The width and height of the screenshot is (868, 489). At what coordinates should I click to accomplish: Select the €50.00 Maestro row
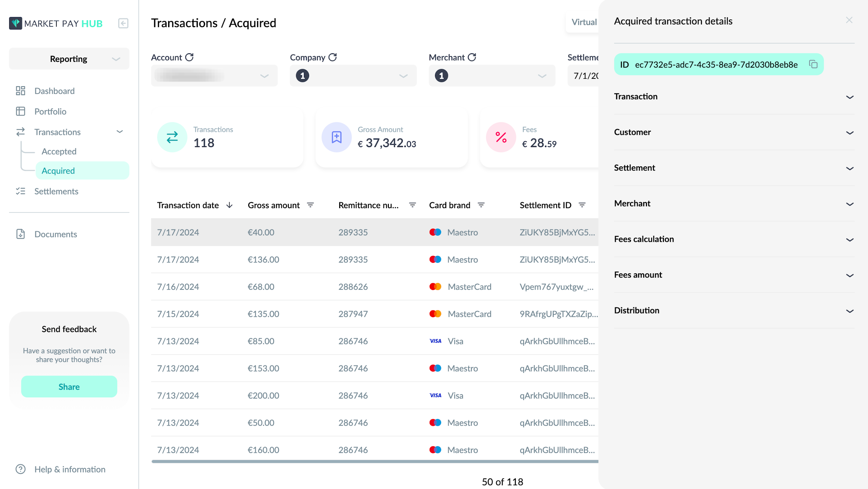pyautogui.click(x=375, y=422)
